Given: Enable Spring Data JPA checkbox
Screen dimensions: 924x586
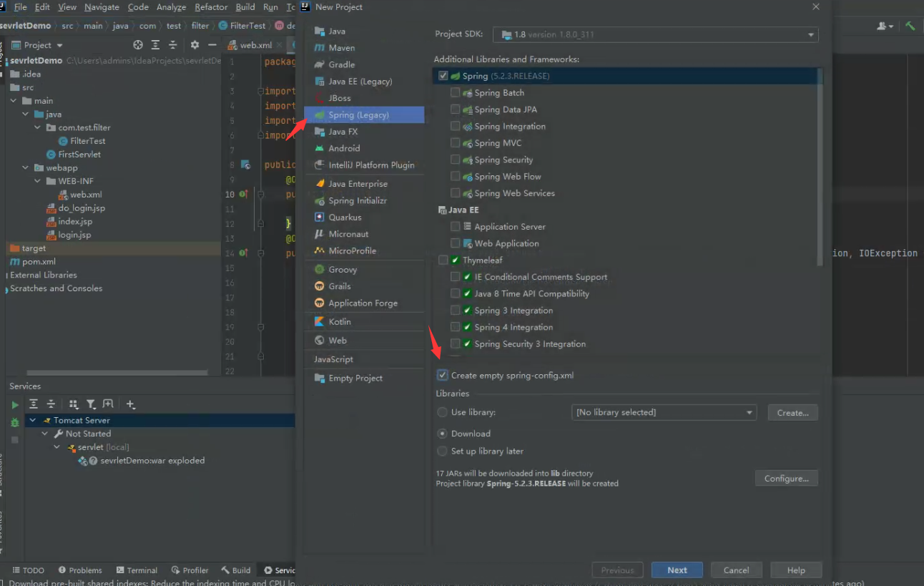Looking at the screenshot, I should pos(456,109).
